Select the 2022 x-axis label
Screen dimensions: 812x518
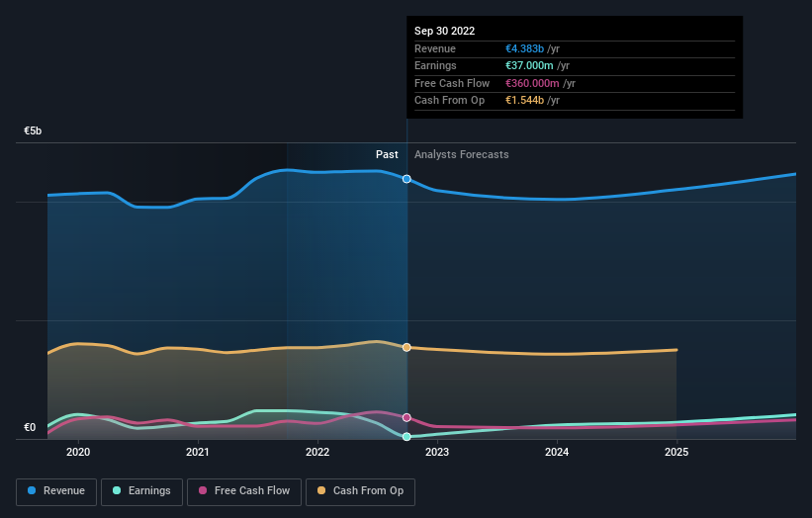pos(317,452)
